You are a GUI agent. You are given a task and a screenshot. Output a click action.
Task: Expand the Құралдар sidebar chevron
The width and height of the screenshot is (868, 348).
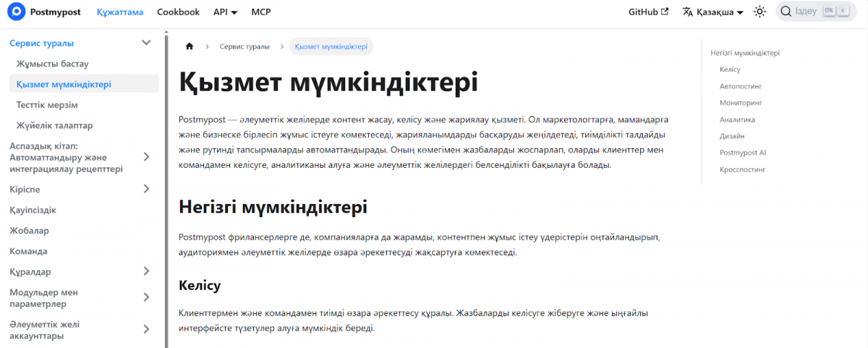coord(146,271)
